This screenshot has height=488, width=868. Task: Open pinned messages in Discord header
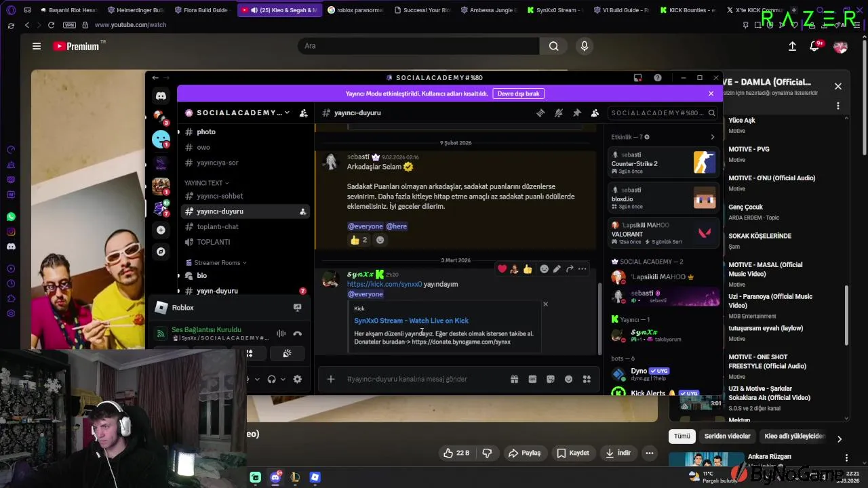(x=577, y=113)
